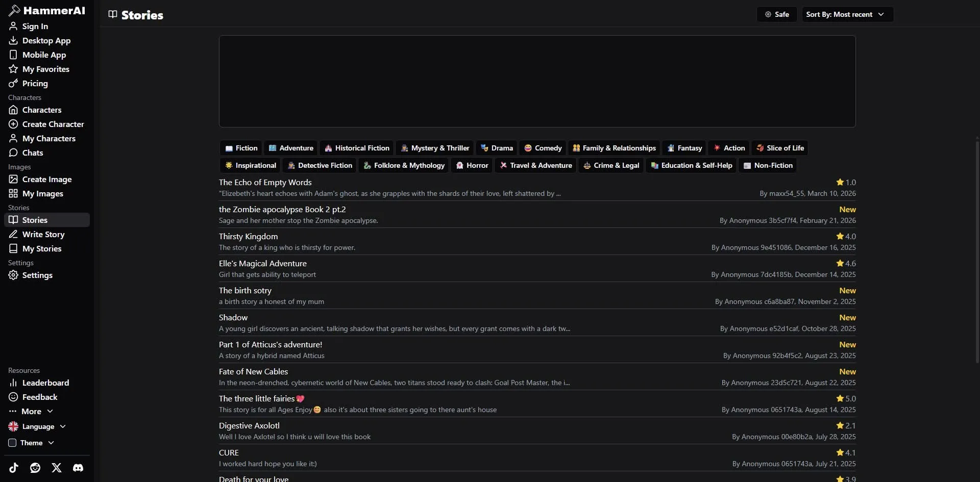Open the Language selector
Screen dimensions: 980x482
pyautogui.click(x=37, y=426)
